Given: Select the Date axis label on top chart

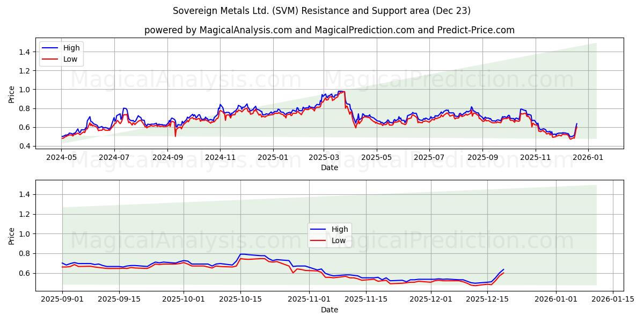Looking at the screenshot, I should [x=330, y=168].
